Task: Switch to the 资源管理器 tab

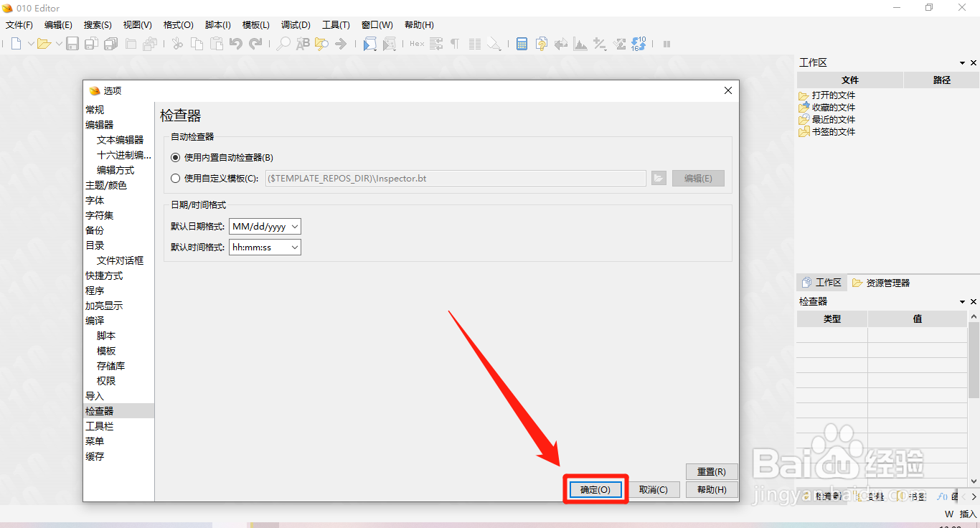Action: (881, 283)
